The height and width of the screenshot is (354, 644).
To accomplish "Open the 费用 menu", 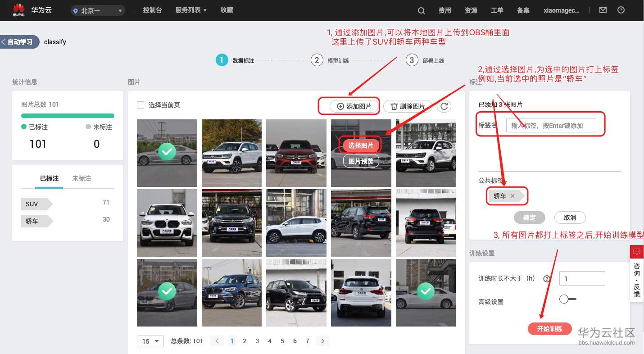I will pyautogui.click(x=444, y=10).
